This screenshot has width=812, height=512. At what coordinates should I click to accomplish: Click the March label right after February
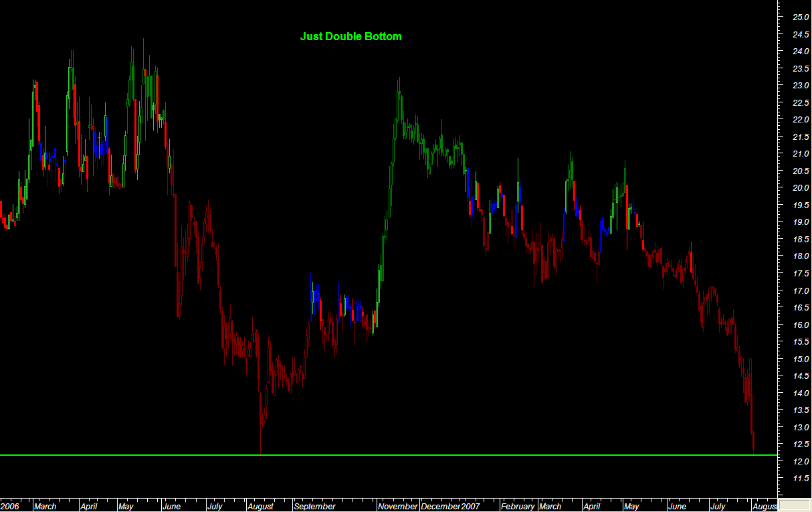550,507
